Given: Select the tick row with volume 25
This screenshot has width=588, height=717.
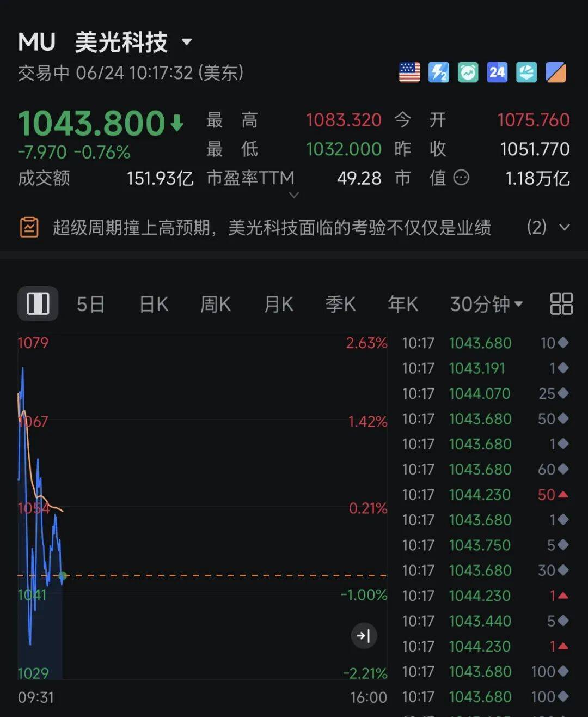Looking at the screenshot, I should pos(486,393).
